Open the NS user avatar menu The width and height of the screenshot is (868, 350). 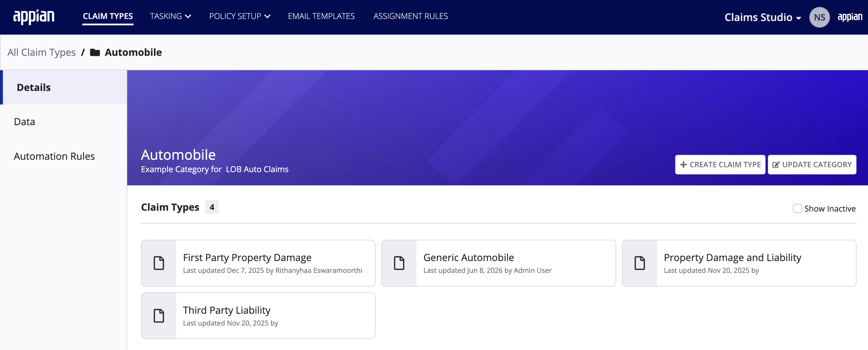point(819,17)
